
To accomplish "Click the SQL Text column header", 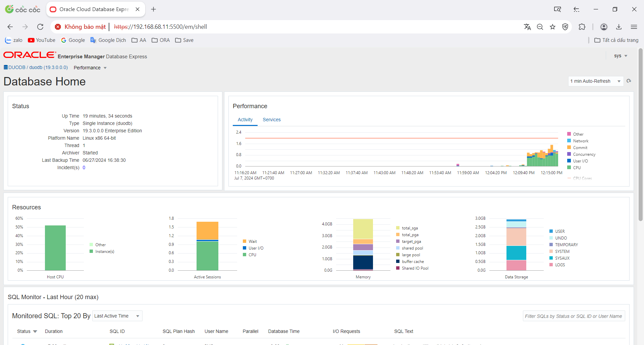I will click(x=404, y=331).
